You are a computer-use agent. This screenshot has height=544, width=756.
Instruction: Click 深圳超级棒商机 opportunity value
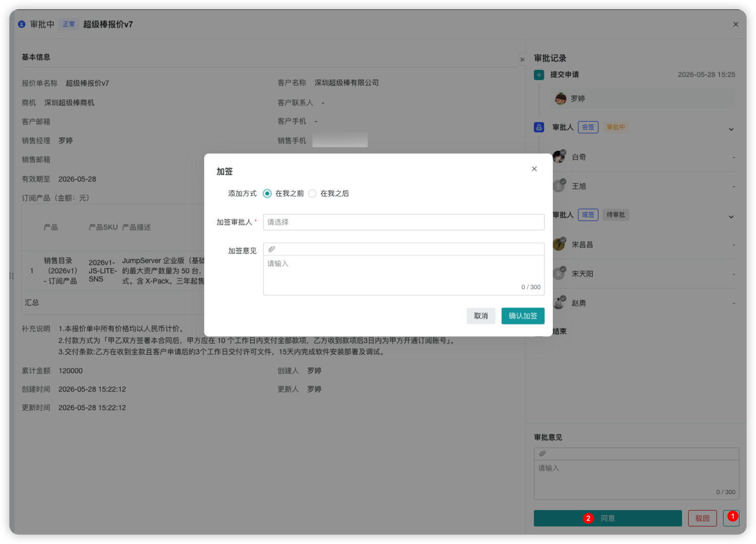pos(69,103)
